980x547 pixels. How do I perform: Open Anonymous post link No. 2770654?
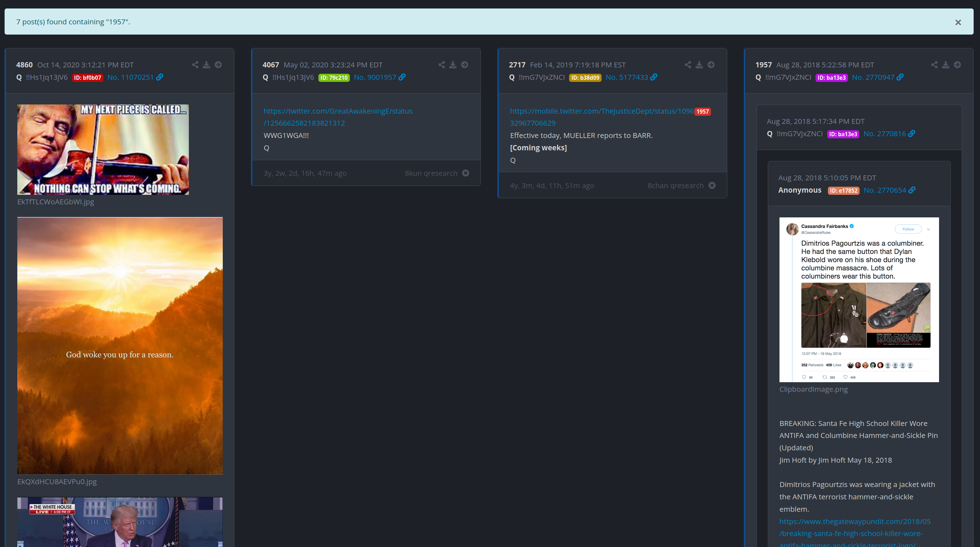click(x=885, y=190)
